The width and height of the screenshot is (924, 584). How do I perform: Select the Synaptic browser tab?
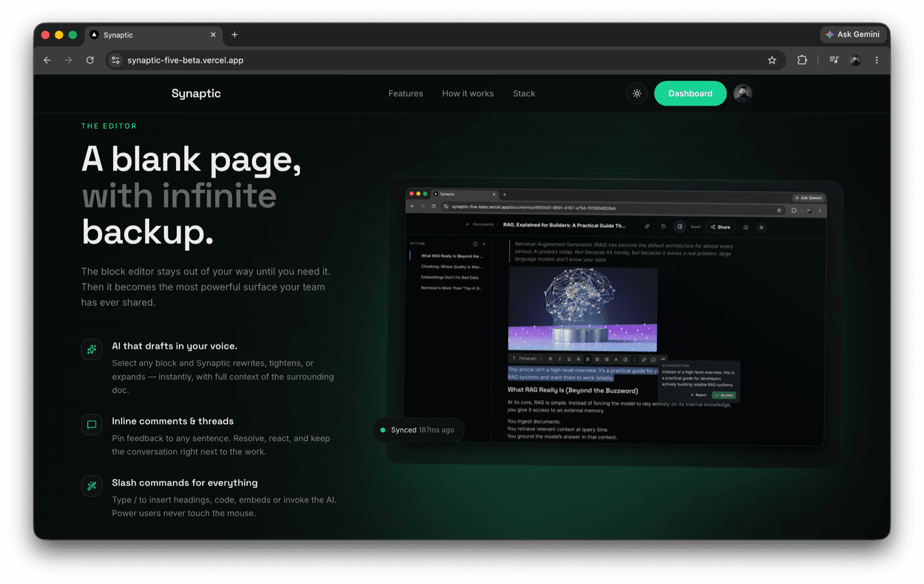tap(154, 35)
